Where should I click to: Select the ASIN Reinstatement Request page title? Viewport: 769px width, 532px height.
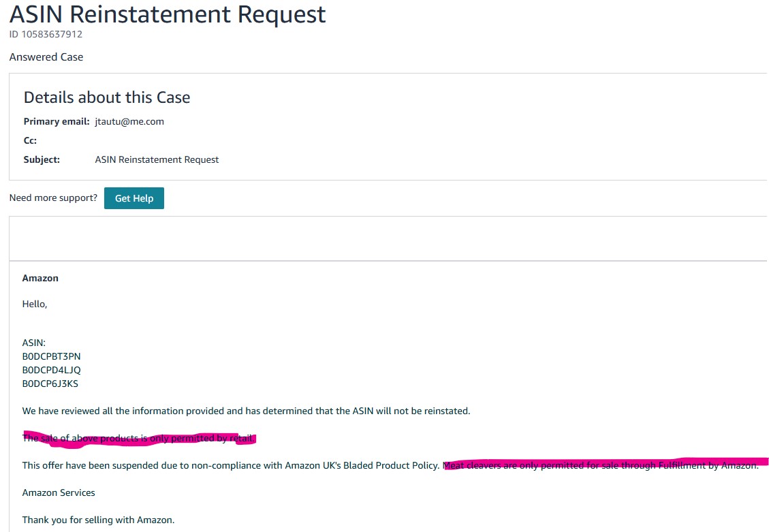click(x=168, y=14)
